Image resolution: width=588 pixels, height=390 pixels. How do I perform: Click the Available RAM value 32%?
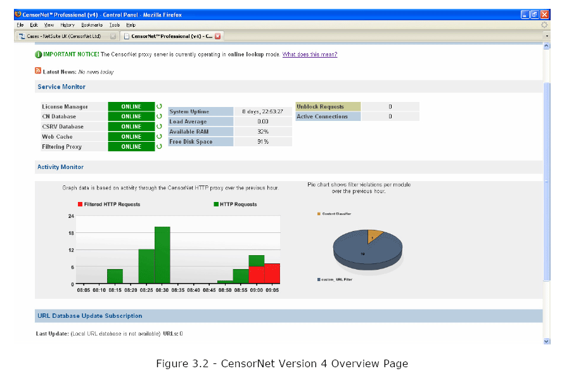click(x=263, y=132)
